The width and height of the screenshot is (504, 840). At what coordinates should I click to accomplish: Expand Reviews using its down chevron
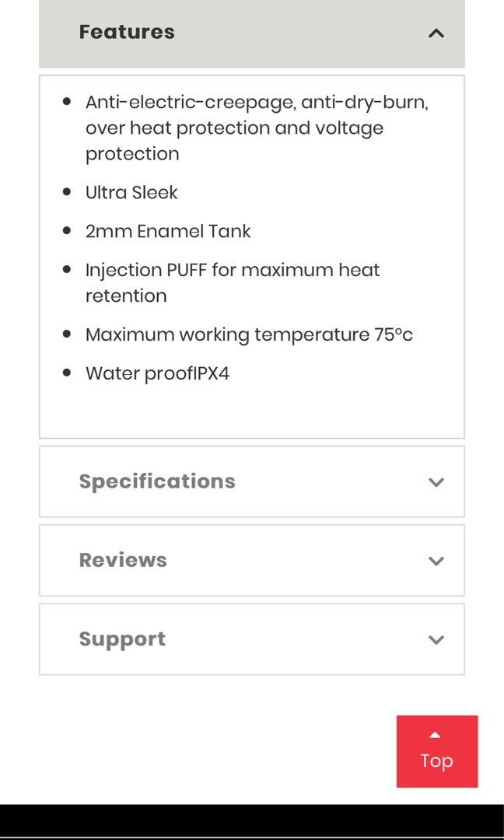[436, 561]
